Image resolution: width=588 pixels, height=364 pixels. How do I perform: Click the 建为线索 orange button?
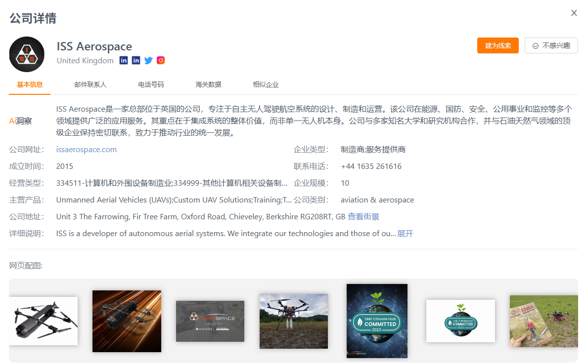498,45
